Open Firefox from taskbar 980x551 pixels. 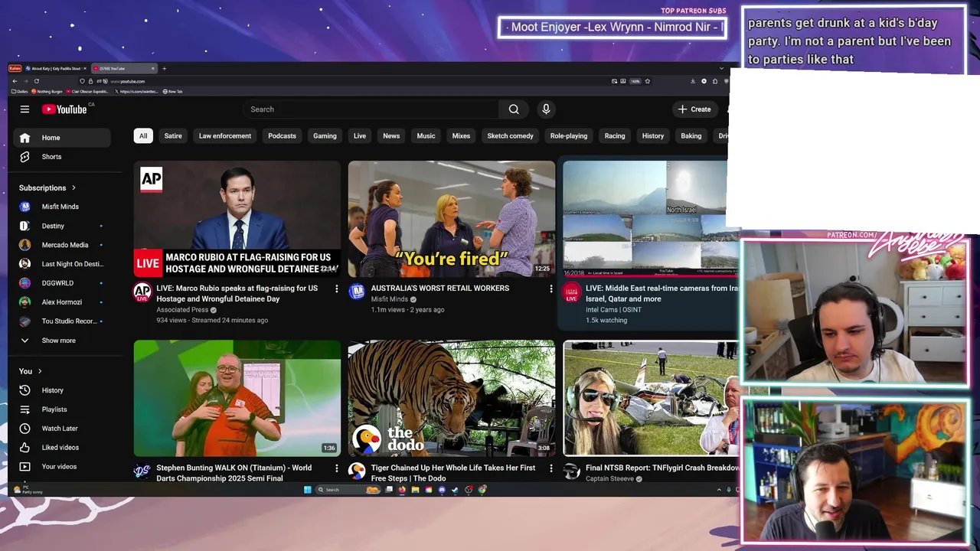point(402,490)
